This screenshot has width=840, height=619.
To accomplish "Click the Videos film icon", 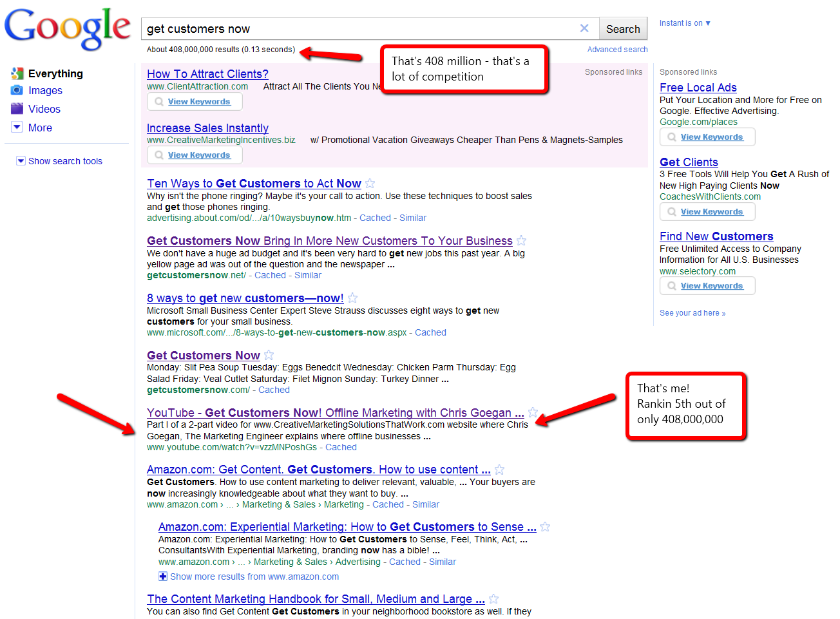I will point(17,109).
